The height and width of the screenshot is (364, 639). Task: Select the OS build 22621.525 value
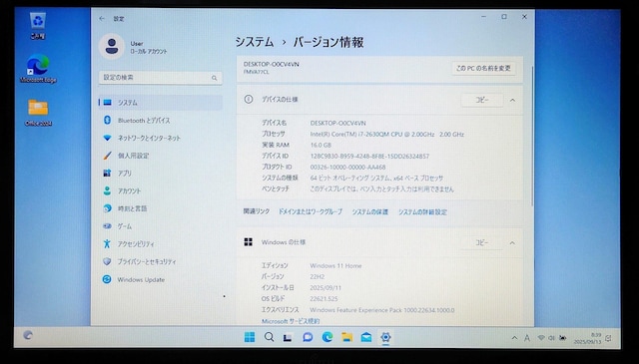[323, 299]
